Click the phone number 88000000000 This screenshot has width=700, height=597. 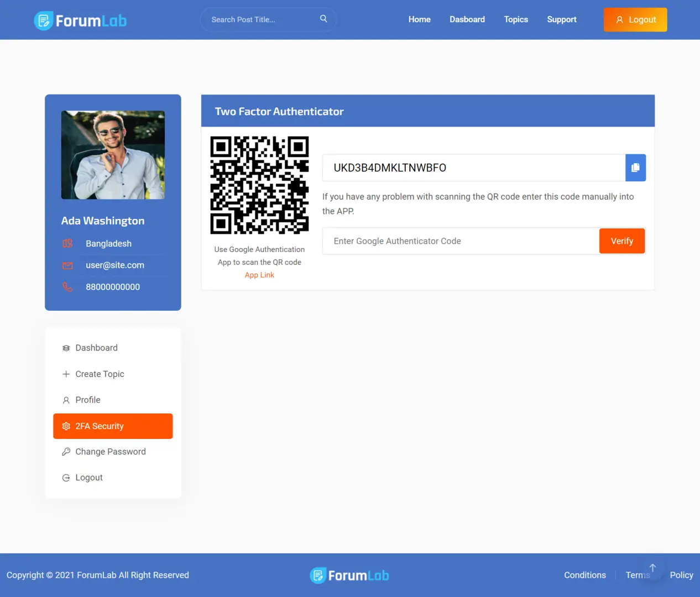coord(113,287)
